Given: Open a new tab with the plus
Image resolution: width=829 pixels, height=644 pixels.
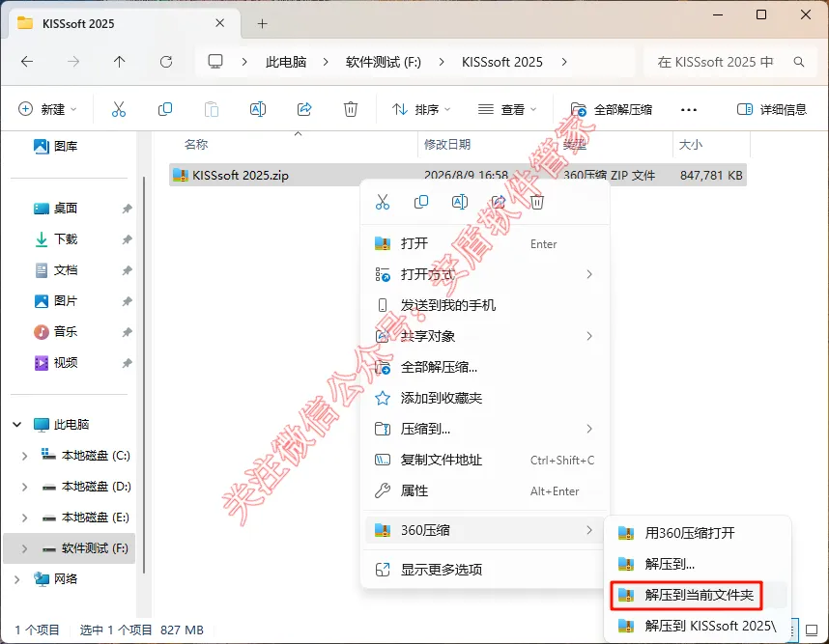Looking at the screenshot, I should [262, 23].
